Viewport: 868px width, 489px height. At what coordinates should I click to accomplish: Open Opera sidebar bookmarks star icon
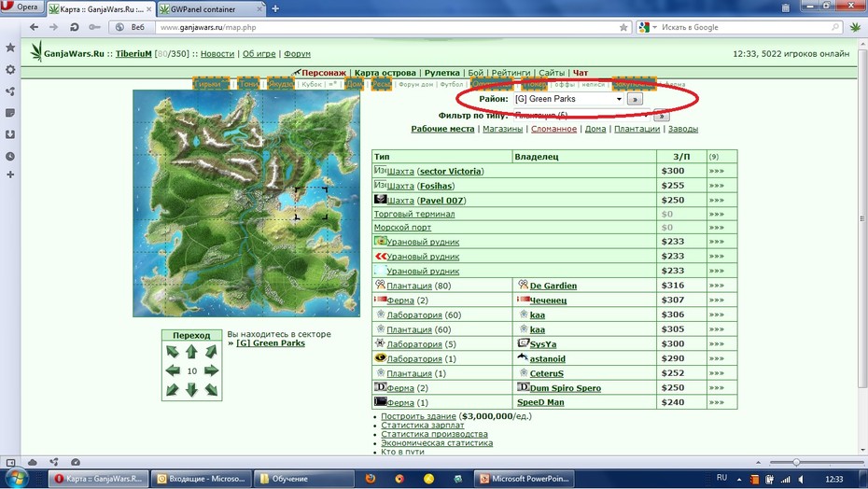[x=10, y=48]
